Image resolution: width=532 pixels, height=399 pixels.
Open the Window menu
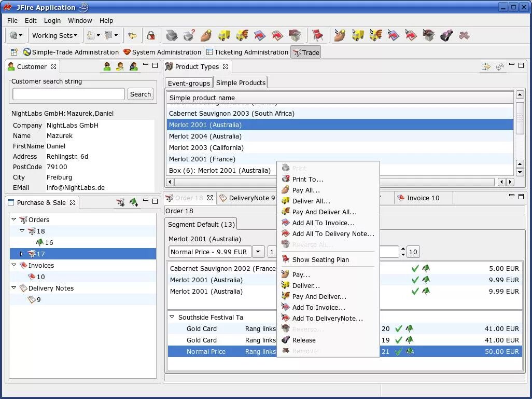pyautogui.click(x=80, y=20)
